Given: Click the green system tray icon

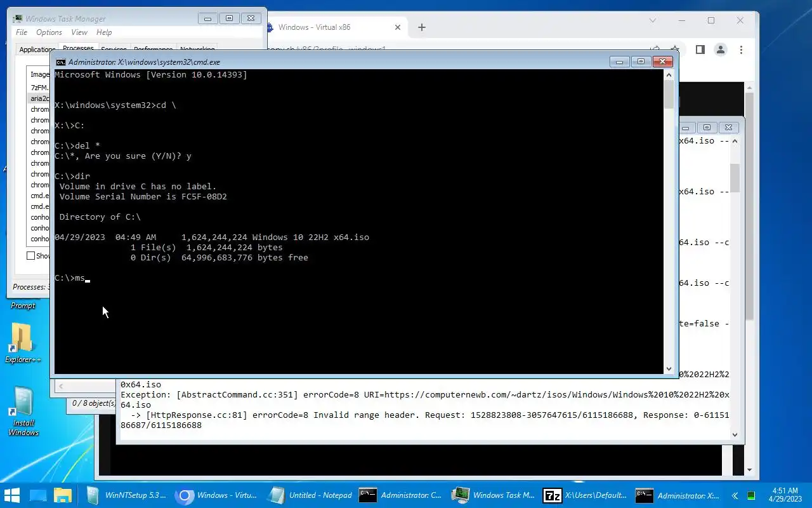Looking at the screenshot, I should 751,495.
